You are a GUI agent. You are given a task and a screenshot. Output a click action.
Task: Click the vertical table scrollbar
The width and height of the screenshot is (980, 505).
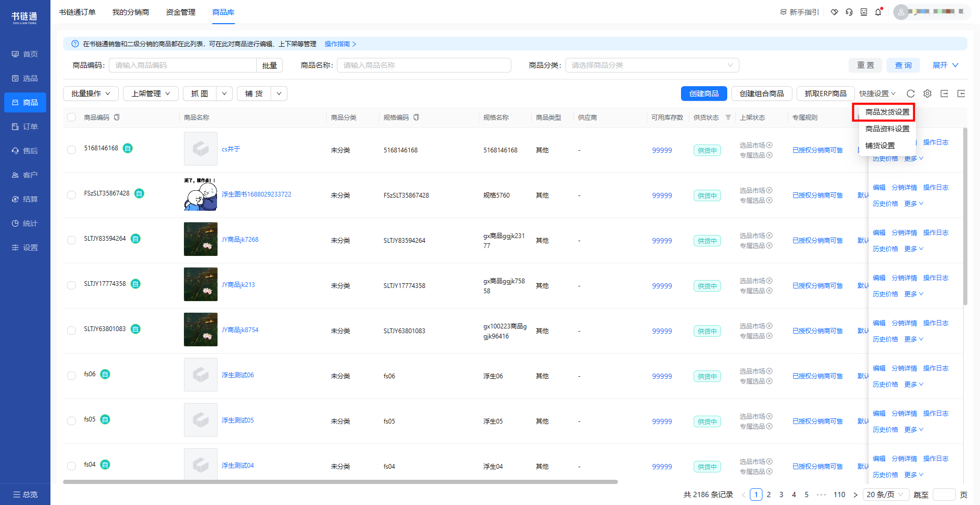tap(965, 217)
